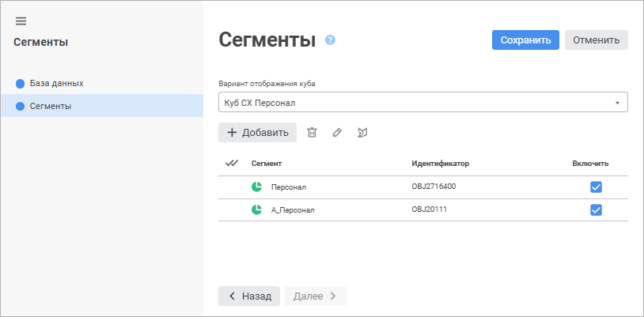This screenshot has height=317, width=644.
Task: Uncheck the Включить box for Персонал
Action: [597, 187]
